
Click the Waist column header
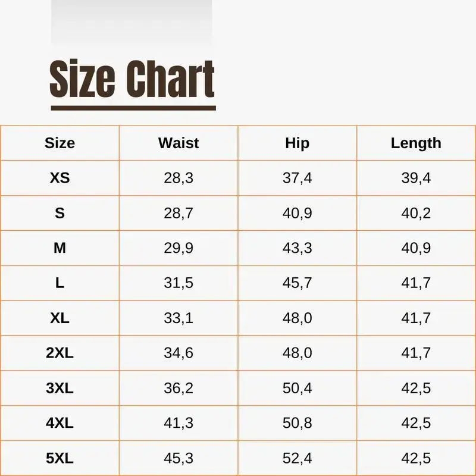pos(178,143)
